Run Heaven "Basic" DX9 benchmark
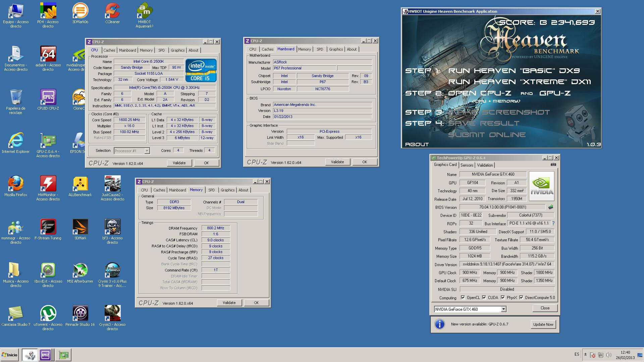Viewport: 644px width, 362px height. click(514, 71)
